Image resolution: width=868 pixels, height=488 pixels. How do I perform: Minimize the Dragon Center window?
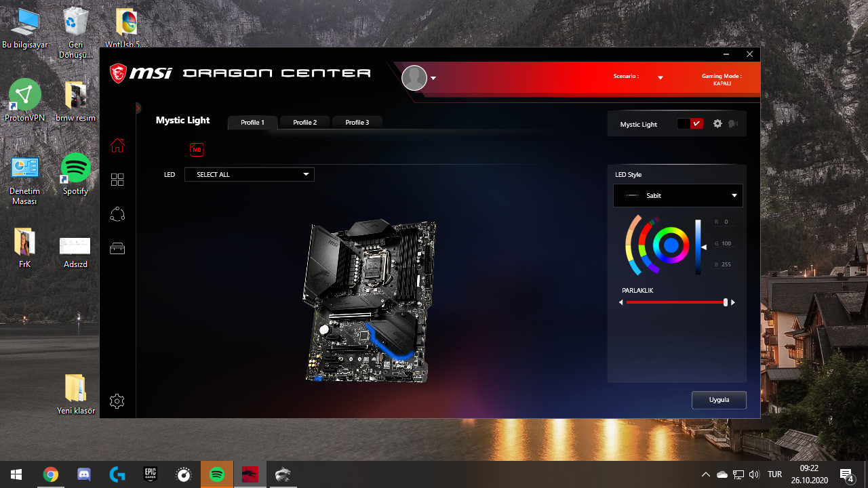point(726,54)
